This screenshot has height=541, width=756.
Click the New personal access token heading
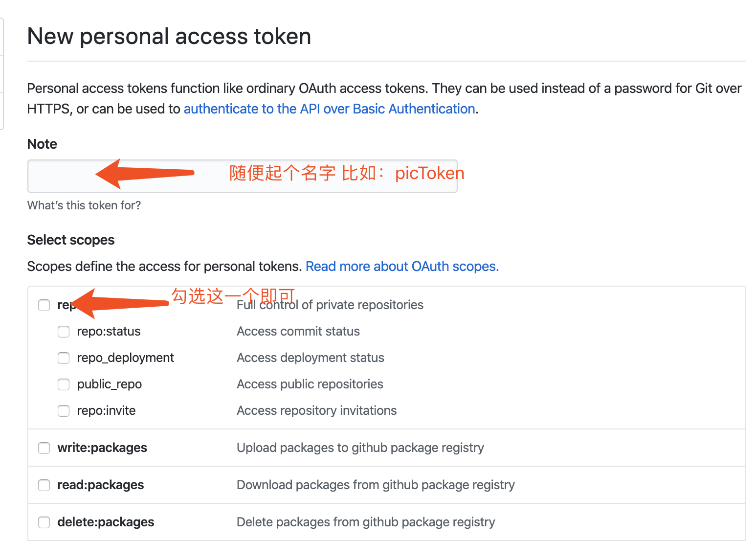(x=169, y=36)
